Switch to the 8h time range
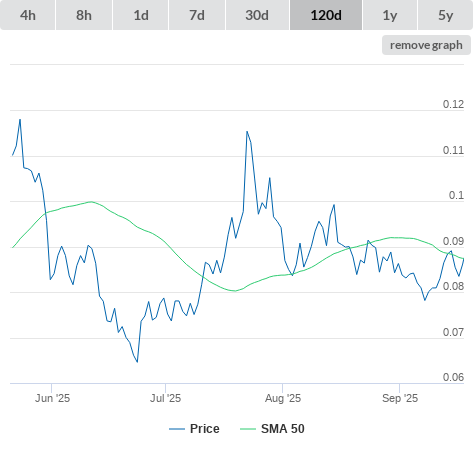Screen dimensions: 474x455 (x=84, y=15)
